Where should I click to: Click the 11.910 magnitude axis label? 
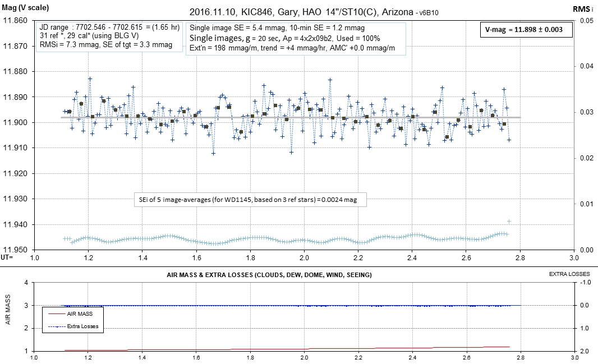pos(15,148)
